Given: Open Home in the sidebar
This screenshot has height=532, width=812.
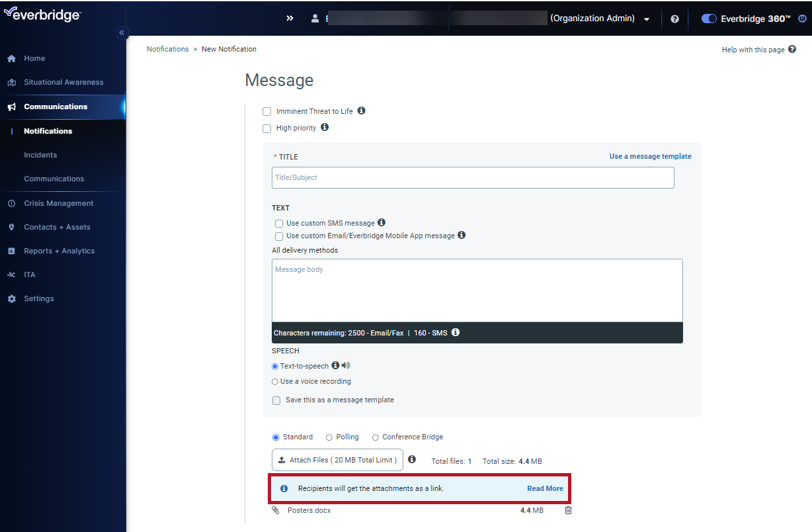Looking at the screenshot, I should (34, 58).
